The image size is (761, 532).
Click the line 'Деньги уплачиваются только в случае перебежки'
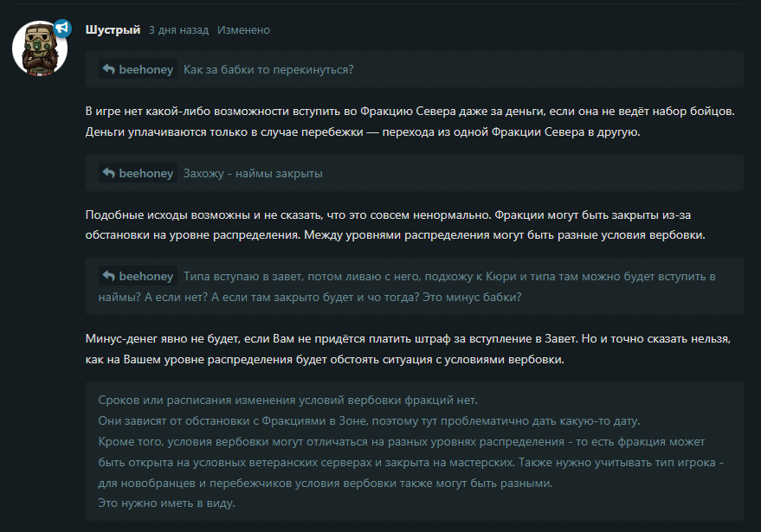(363, 131)
